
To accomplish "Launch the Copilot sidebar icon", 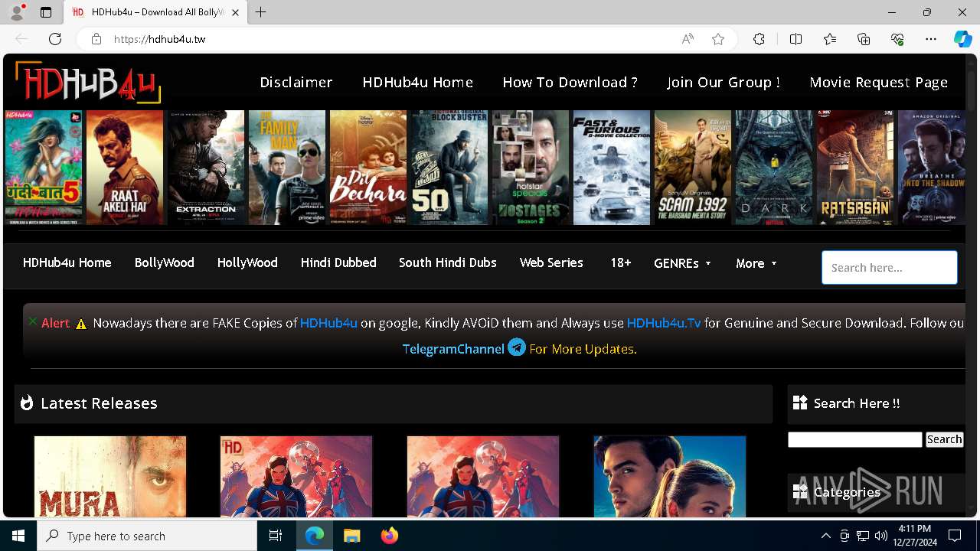I will click(962, 39).
